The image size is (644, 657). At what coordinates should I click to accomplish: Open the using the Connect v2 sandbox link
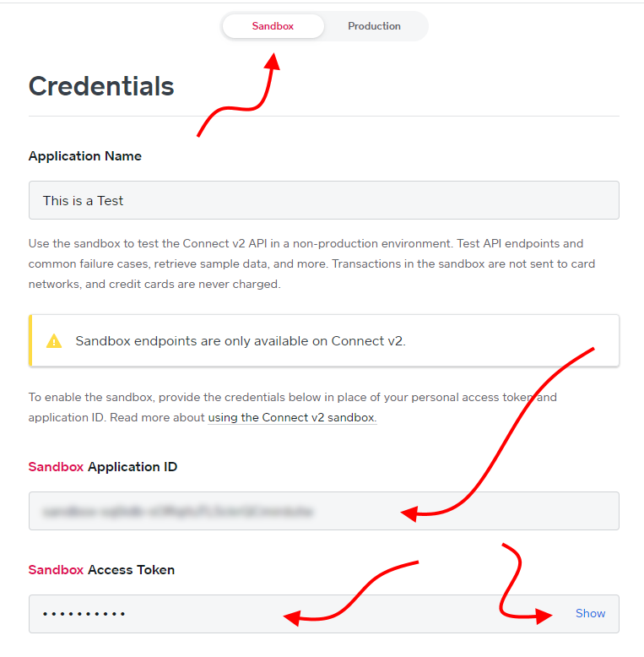pyautogui.click(x=292, y=418)
